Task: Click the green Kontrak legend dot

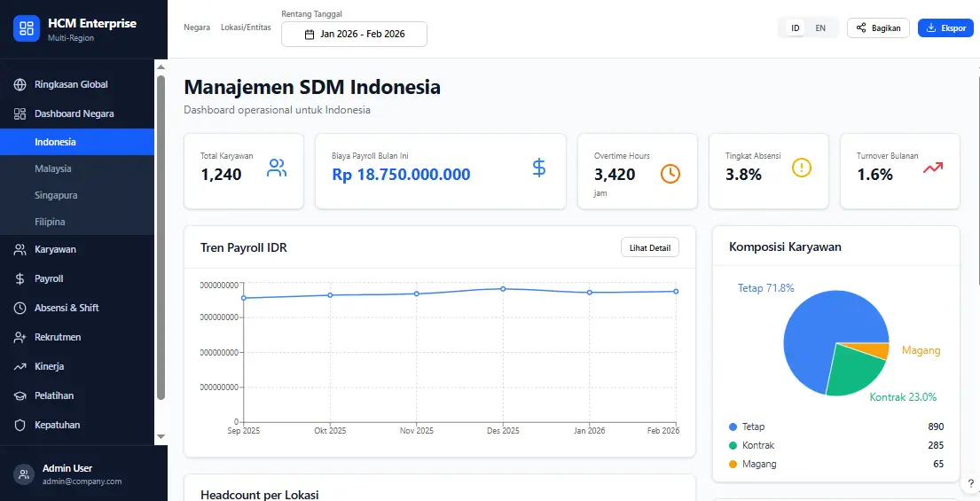Action: [x=733, y=446]
